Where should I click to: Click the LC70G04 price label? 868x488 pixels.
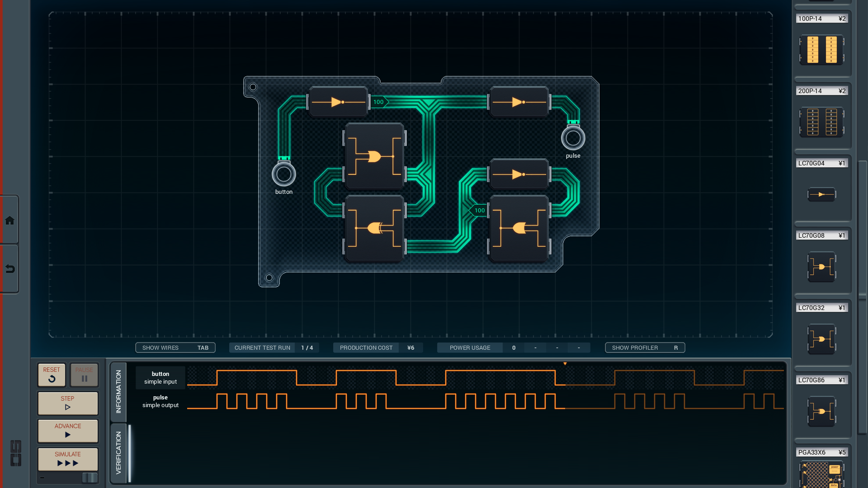pos(842,163)
